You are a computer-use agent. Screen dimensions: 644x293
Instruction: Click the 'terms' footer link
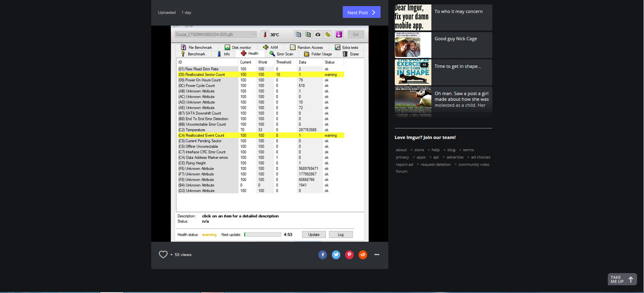pos(468,150)
